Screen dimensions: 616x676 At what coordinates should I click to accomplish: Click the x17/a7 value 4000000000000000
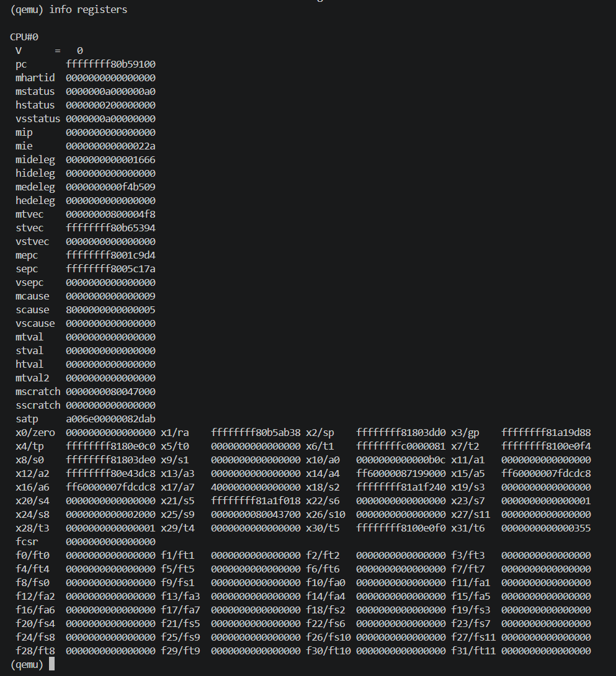click(256, 487)
